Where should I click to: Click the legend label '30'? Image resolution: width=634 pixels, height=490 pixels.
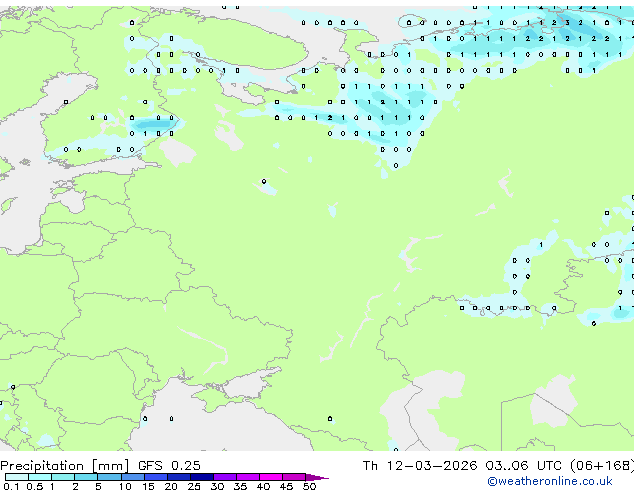click(x=217, y=486)
